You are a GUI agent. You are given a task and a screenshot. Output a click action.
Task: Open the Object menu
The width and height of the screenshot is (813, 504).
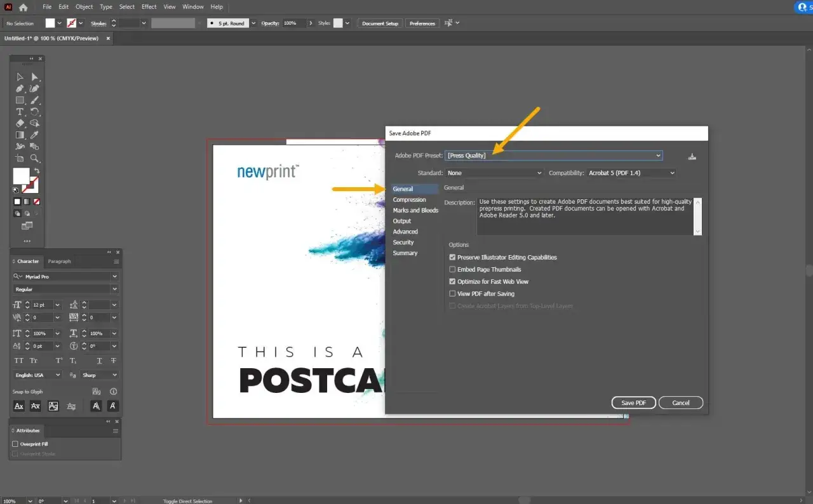click(x=84, y=6)
